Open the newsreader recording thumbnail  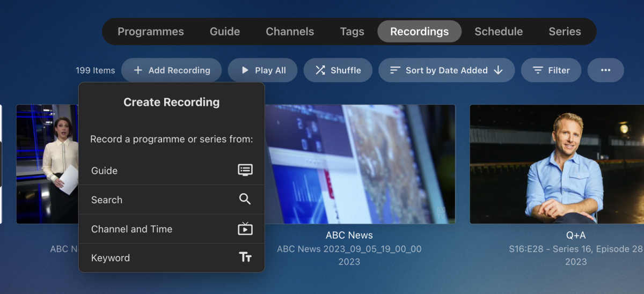(47, 164)
